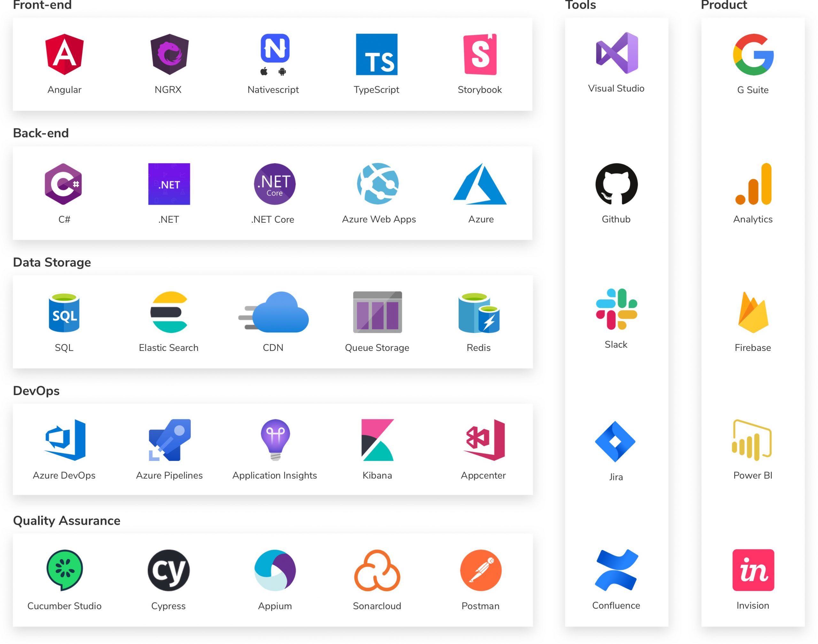
Task: Select the Azure Pipelines rocket icon
Action: click(x=170, y=440)
